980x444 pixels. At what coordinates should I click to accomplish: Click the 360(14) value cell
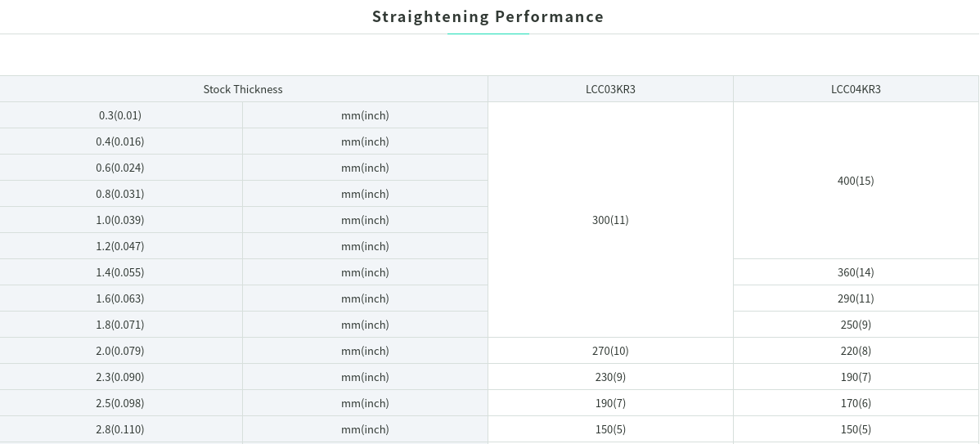(856, 272)
